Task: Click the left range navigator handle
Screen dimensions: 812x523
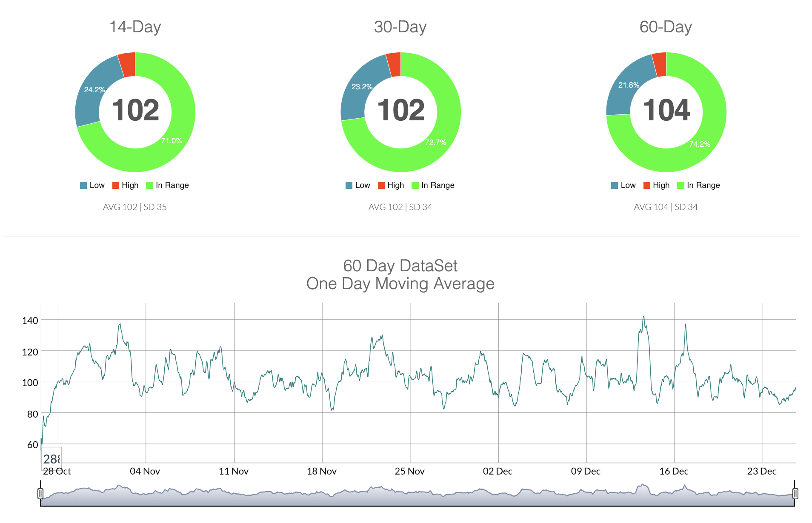Action: [x=40, y=494]
